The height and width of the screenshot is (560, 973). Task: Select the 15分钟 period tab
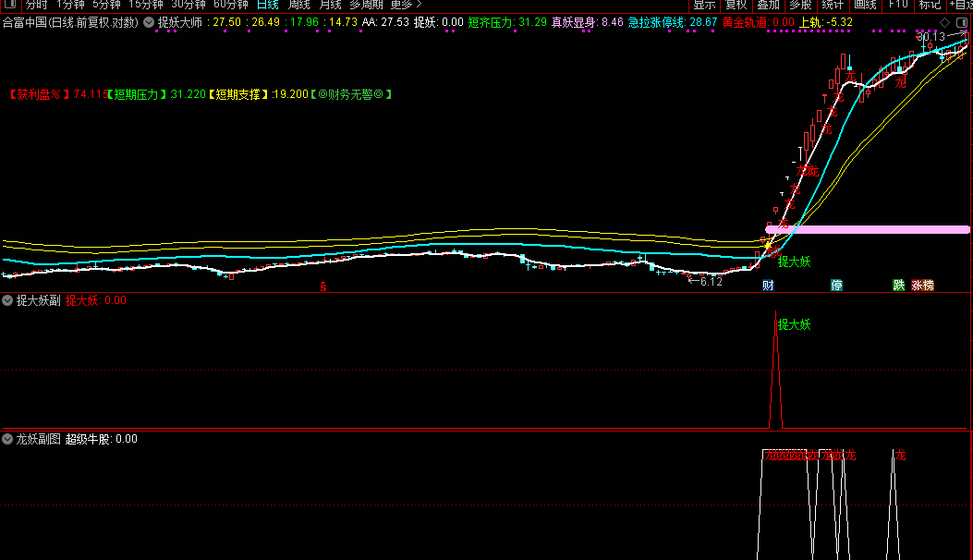tap(146, 5)
